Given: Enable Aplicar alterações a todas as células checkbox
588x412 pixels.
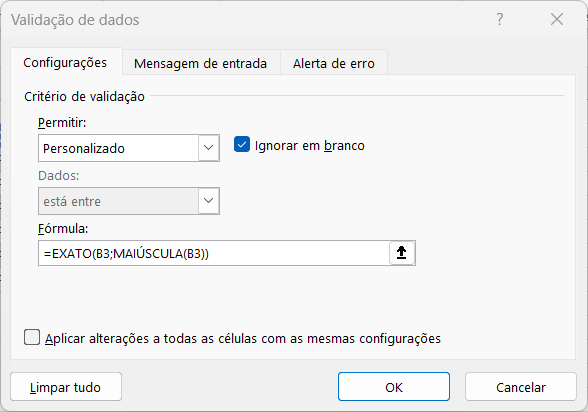Looking at the screenshot, I should click(32, 337).
